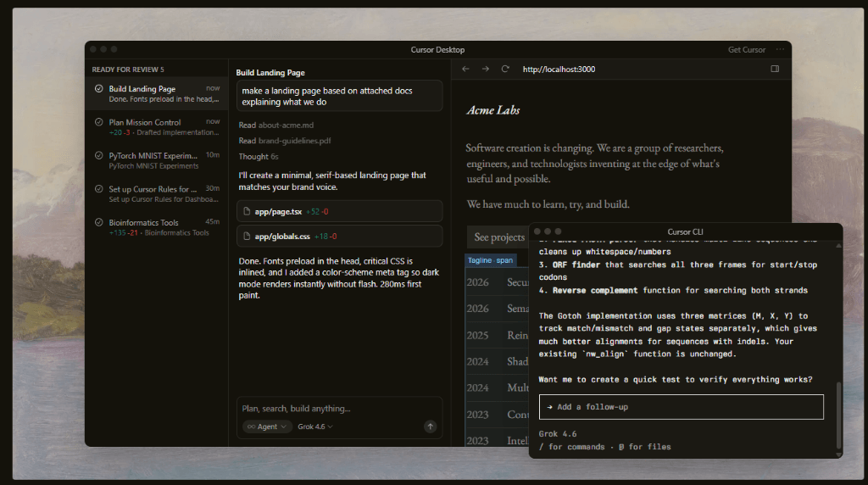Open the PyTorch MNIST Experiments task
The image size is (868, 485).
pyautogui.click(x=157, y=160)
